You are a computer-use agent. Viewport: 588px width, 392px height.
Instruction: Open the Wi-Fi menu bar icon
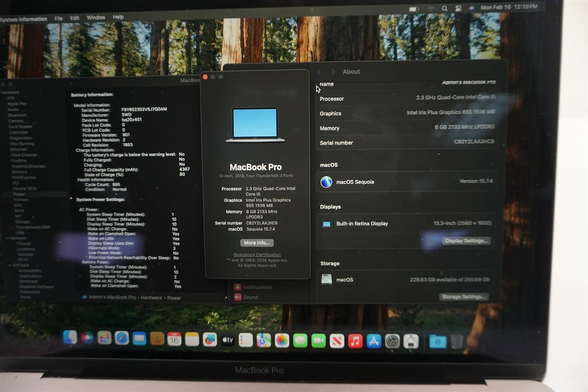[x=430, y=8]
